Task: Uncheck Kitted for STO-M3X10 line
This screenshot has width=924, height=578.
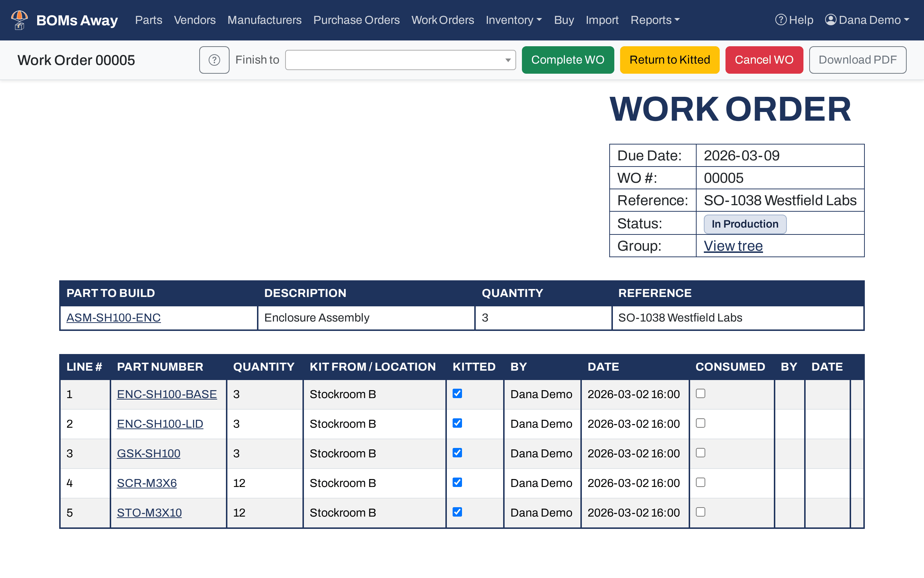Action: [457, 512]
